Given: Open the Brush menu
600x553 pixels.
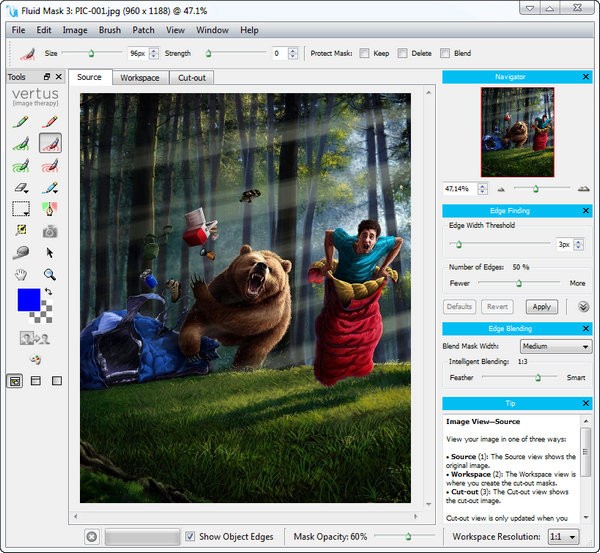Looking at the screenshot, I should [110, 30].
